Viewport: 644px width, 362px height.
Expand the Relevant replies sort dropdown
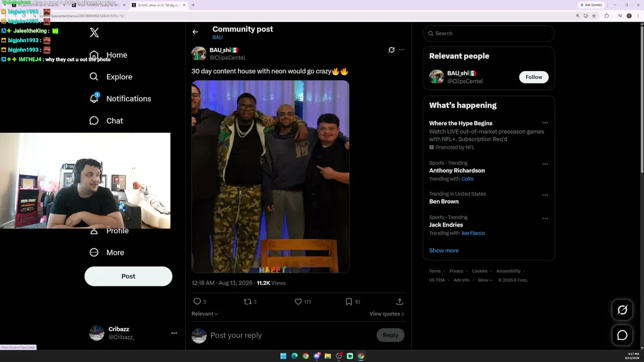[205, 314]
